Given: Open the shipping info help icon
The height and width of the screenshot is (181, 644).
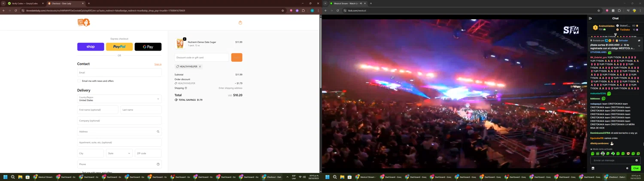Looking at the screenshot, I should tap(186, 88).
